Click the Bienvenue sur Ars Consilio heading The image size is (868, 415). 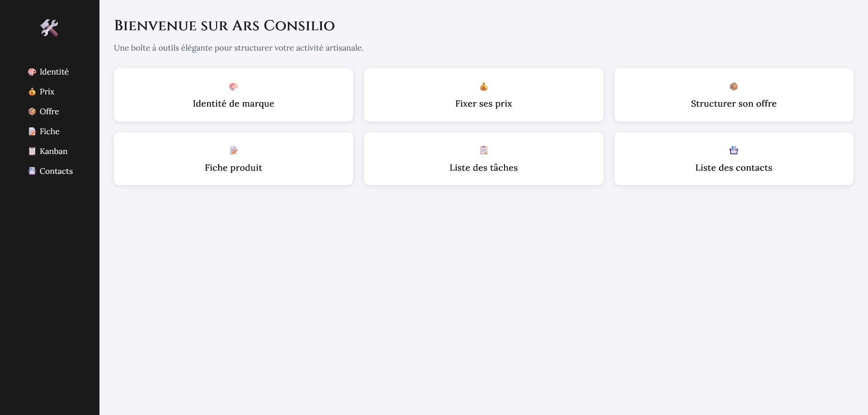224,26
